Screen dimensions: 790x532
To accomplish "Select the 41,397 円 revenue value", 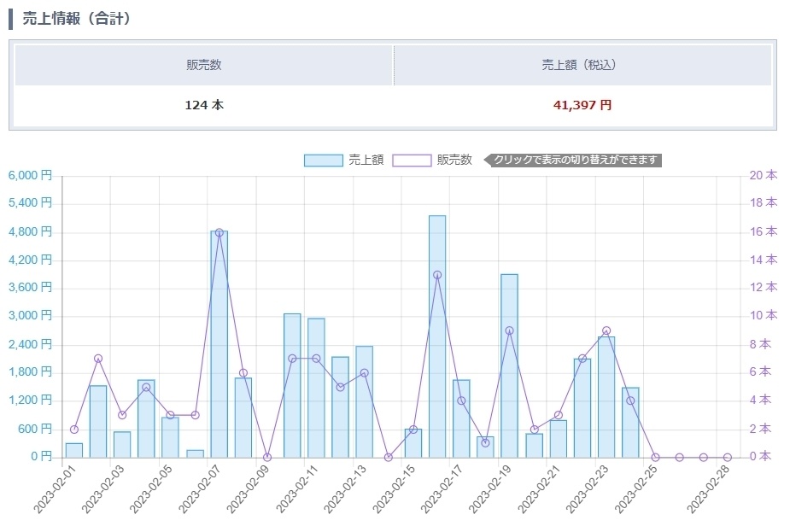I will 582,105.
